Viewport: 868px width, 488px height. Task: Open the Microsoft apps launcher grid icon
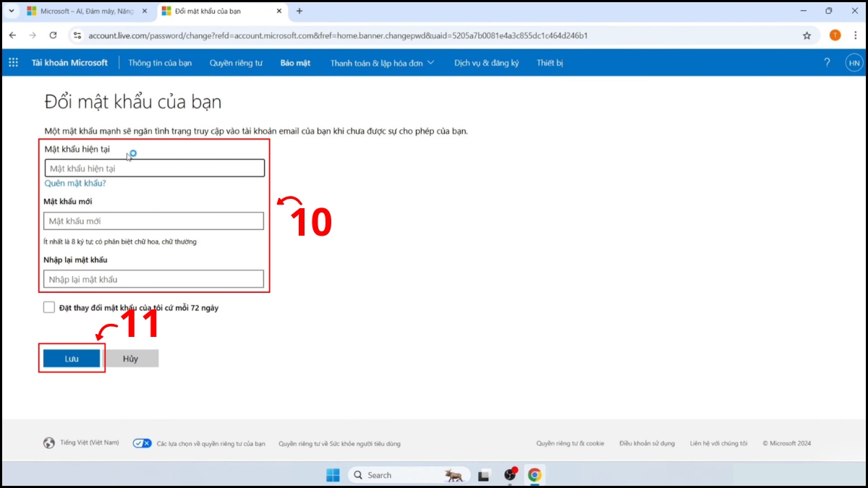point(13,63)
